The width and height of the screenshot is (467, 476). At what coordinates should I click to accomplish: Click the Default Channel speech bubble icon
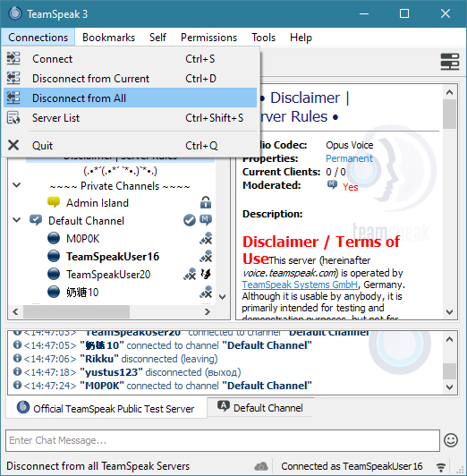point(36,220)
